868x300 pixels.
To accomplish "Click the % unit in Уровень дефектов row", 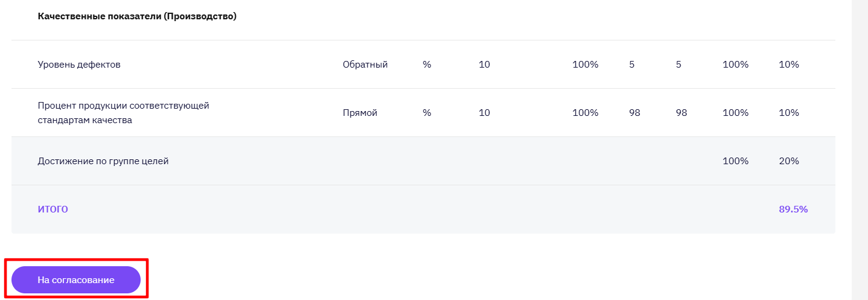I will (427, 65).
